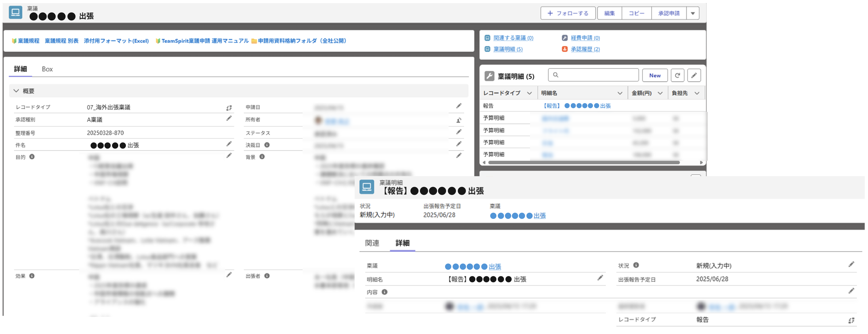Click the change owner icon next to 所有者
This screenshot has width=868, height=334.
coord(459,120)
